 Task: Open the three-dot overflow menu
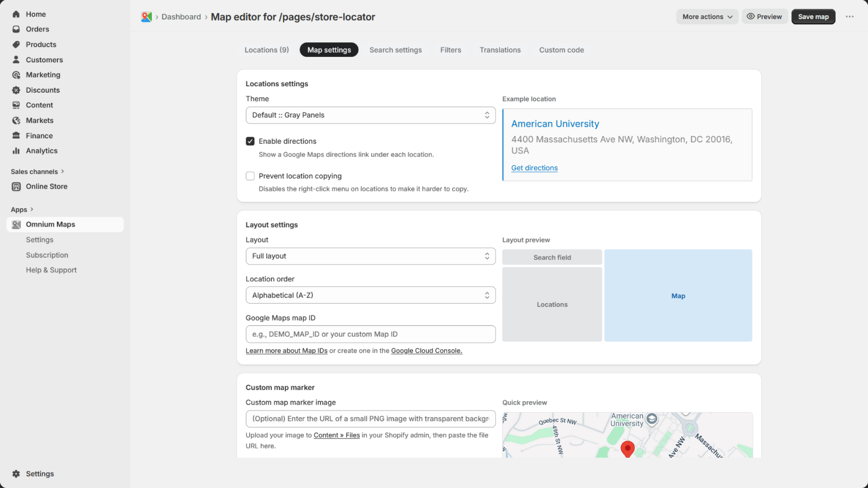(x=850, y=17)
